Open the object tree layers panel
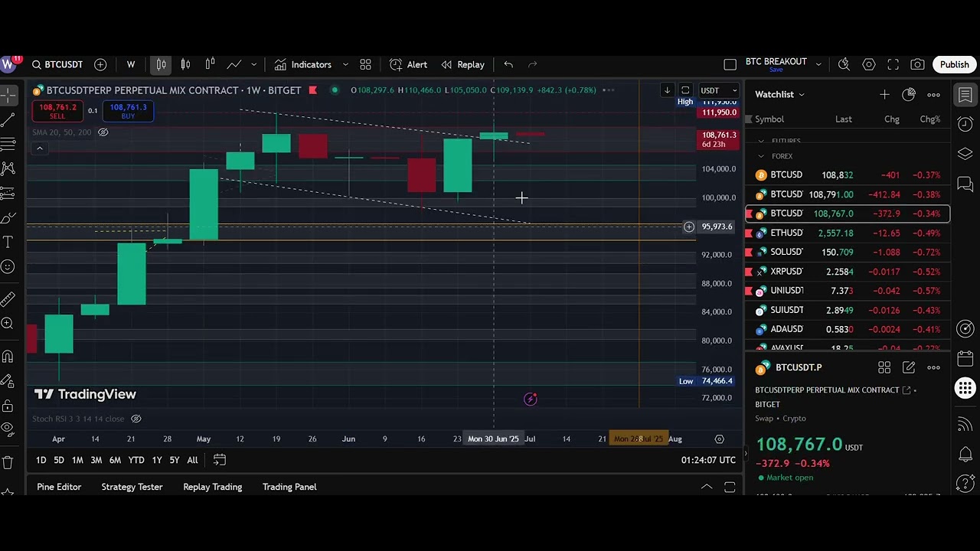 coord(965,154)
